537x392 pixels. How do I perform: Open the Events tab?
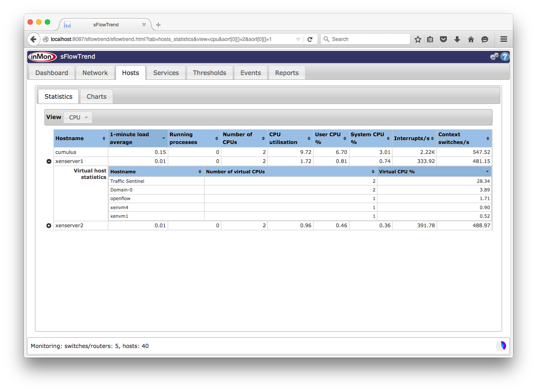tap(251, 73)
